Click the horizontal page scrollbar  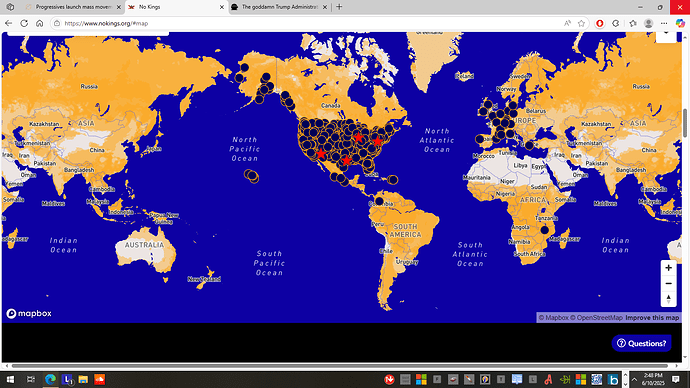340,366
